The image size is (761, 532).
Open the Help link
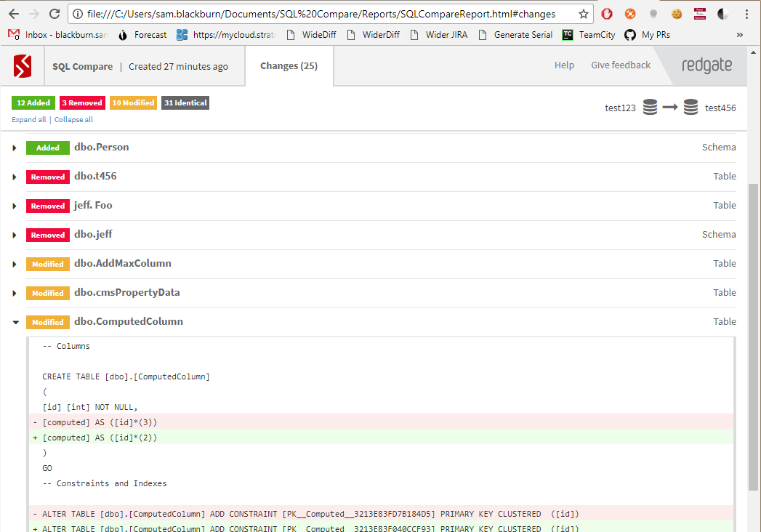coord(564,65)
